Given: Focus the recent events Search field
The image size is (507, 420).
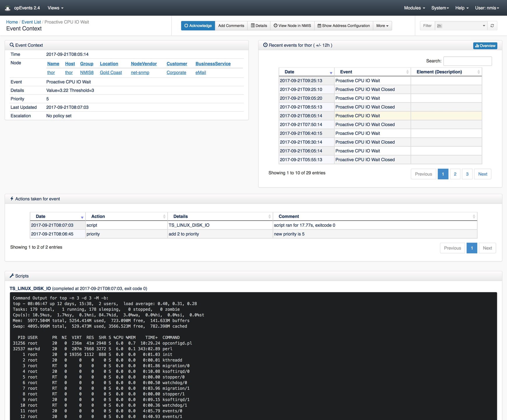Looking at the screenshot, I should [x=467, y=61].
